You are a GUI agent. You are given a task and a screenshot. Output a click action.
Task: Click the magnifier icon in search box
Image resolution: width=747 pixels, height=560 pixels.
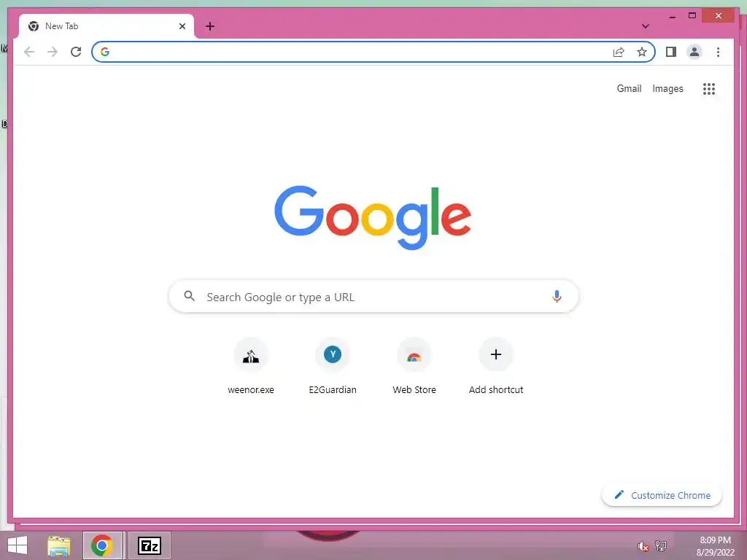pyautogui.click(x=189, y=296)
